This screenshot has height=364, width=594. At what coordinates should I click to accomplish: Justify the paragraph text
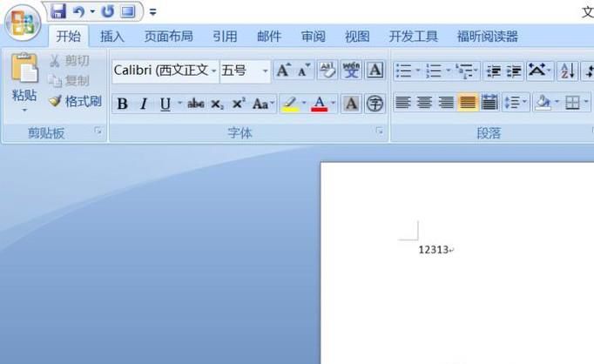468,102
